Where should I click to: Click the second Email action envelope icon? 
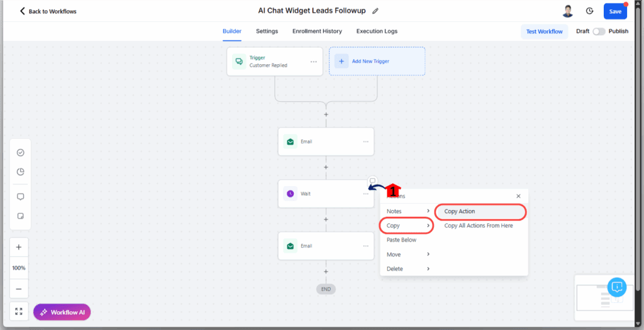[x=291, y=246]
